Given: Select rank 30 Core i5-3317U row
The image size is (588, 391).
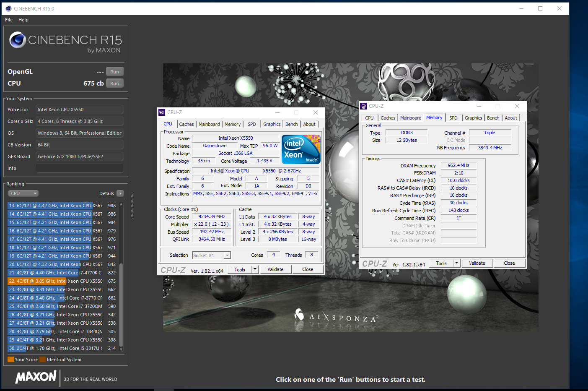Looking at the screenshot, I should click(x=62, y=348).
